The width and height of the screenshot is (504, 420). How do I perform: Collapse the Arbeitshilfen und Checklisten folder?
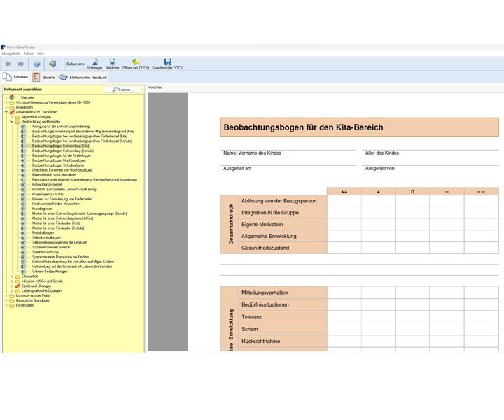pos(6,112)
